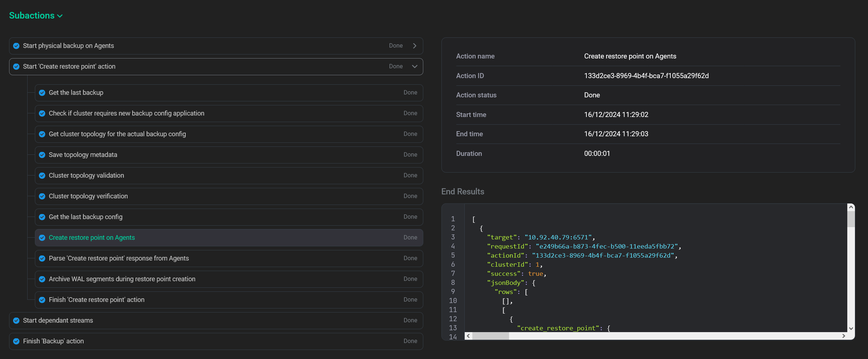Image resolution: width=868 pixels, height=359 pixels.
Task: Select 'Get the last backup' subaction
Action: pyautogui.click(x=229, y=93)
